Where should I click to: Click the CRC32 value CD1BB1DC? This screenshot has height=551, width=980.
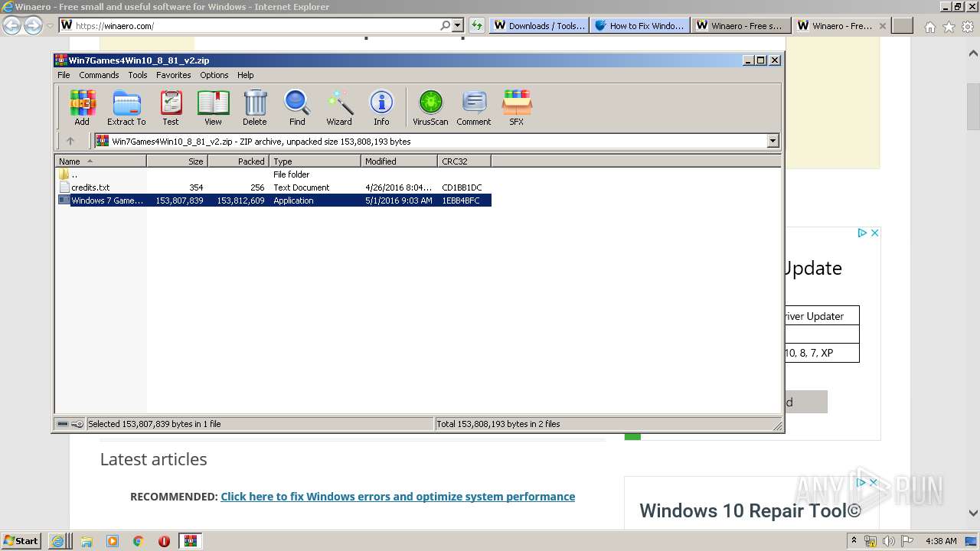coord(462,187)
